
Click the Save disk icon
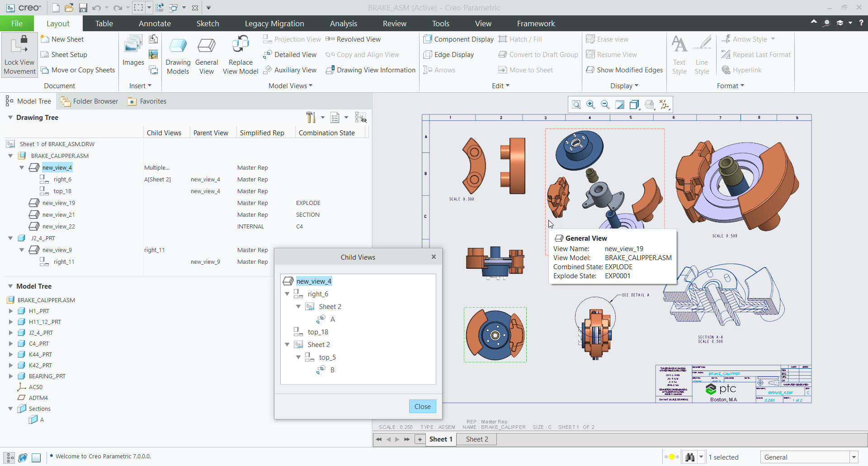tap(83, 8)
